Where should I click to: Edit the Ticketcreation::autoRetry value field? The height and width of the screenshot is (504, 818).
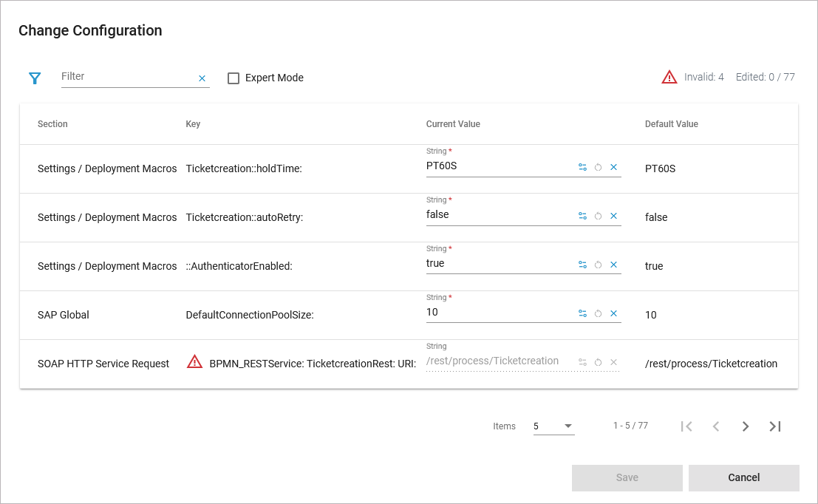(x=499, y=215)
